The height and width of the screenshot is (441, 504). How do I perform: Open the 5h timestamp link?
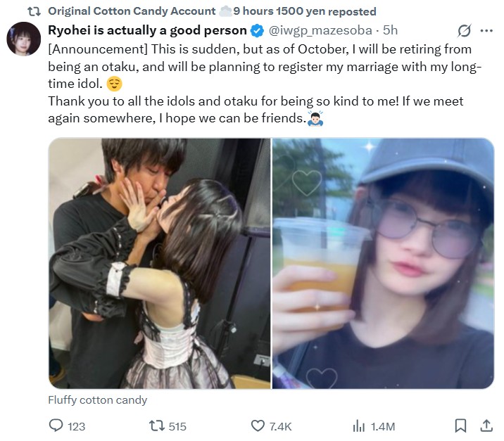tap(390, 30)
